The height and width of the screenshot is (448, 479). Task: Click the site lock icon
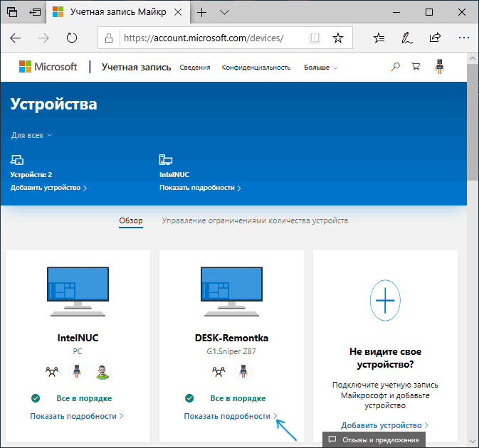coord(109,38)
